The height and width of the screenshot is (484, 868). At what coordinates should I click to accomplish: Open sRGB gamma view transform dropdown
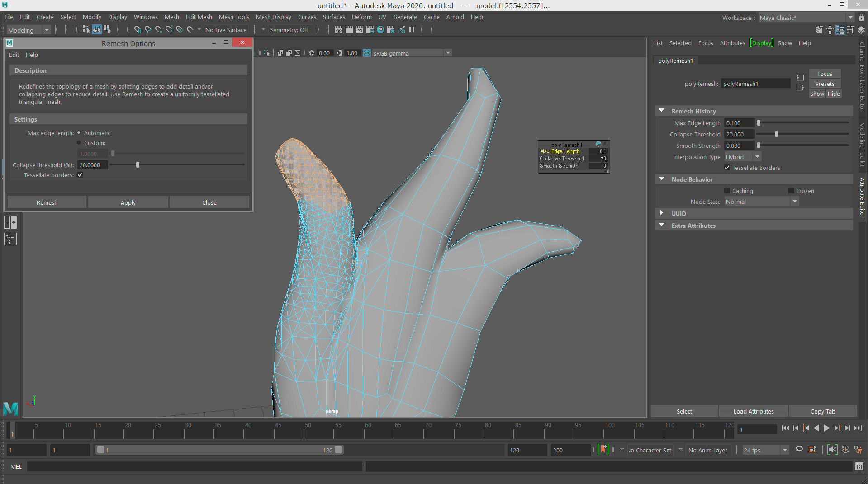click(x=412, y=53)
